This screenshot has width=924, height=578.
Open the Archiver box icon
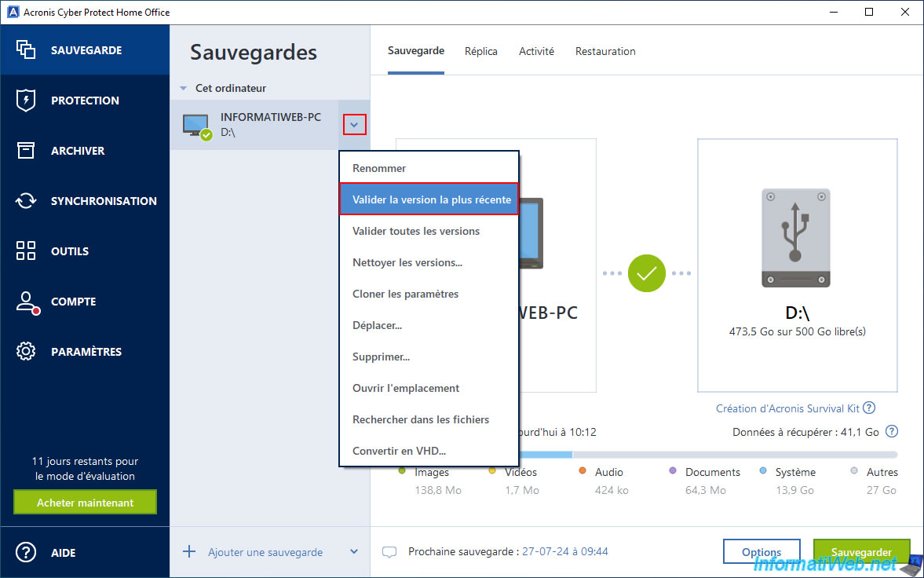pyautogui.click(x=26, y=151)
